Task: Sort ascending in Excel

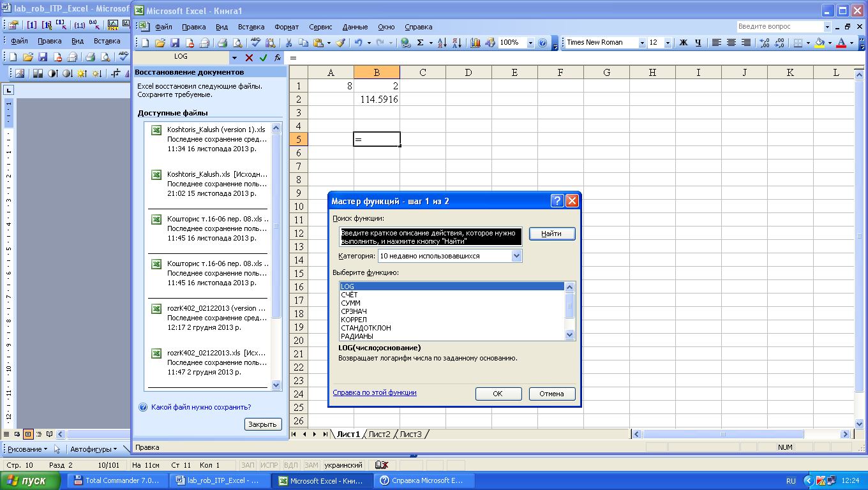Action: (x=442, y=43)
